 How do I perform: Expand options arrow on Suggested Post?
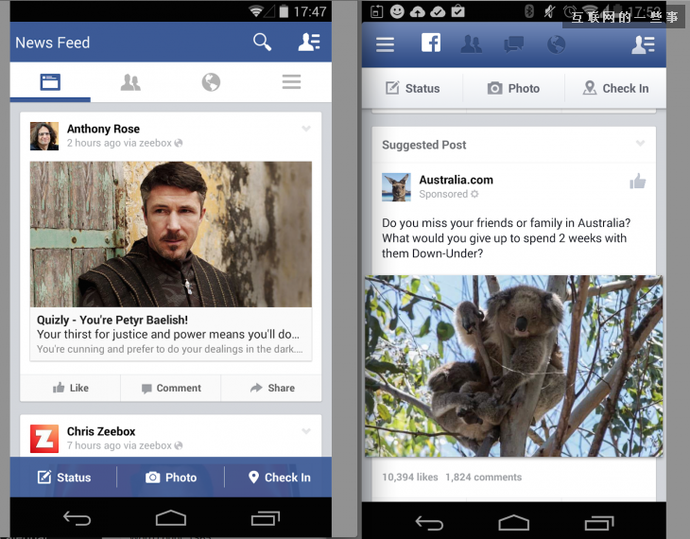[640, 144]
